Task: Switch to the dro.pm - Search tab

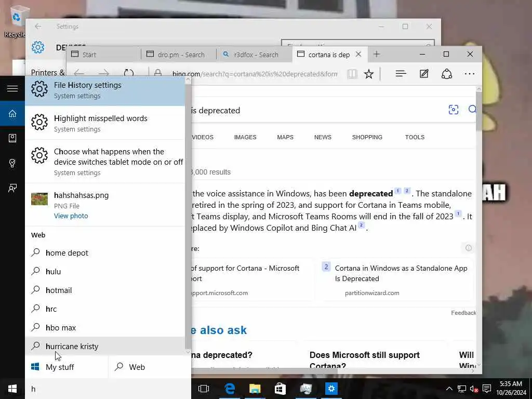Action: click(x=179, y=55)
